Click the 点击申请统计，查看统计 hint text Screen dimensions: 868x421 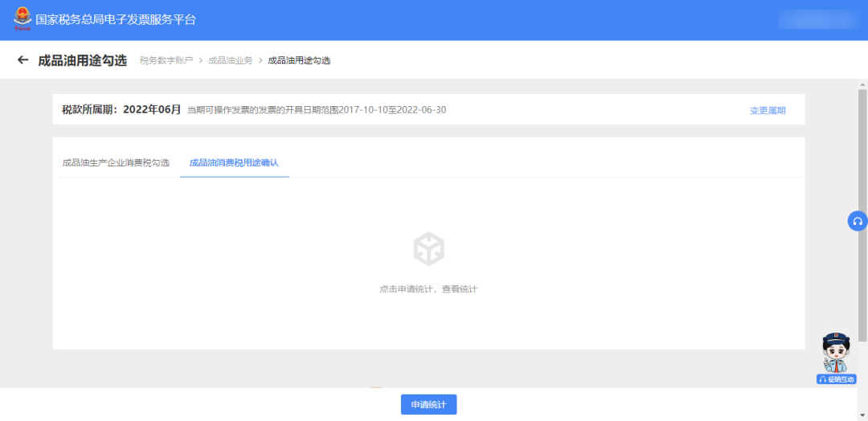428,289
